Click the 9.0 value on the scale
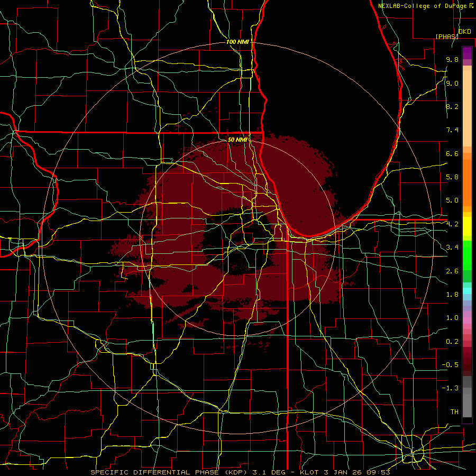The width and height of the screenshot is (476, 476). [452, 84]
